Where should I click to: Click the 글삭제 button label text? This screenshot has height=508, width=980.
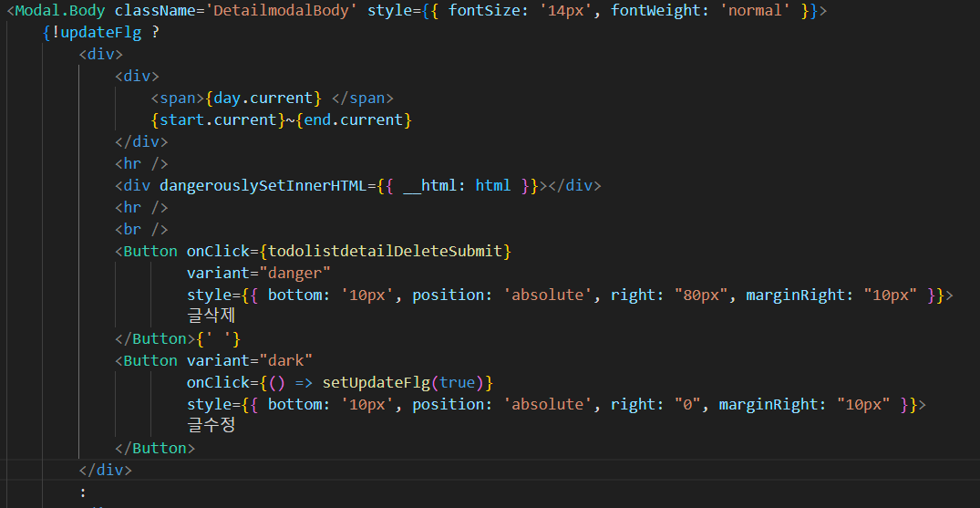point(211,316)
